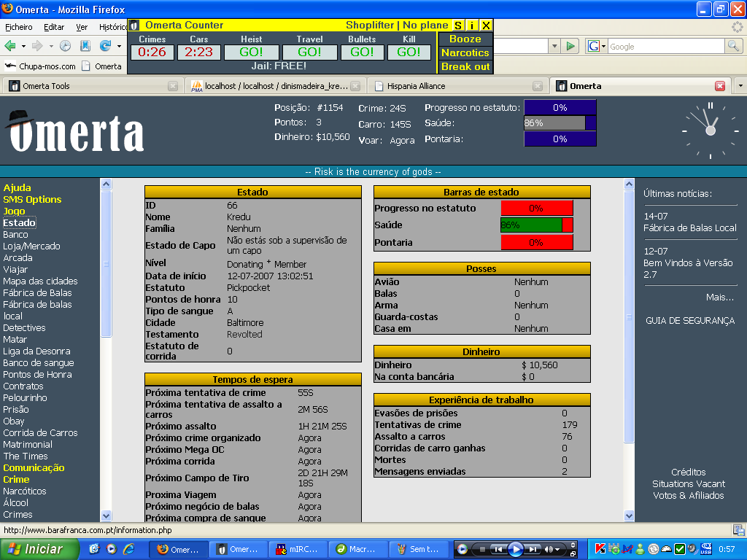Image resolution: width=747 pixels, height=560 pixels.
Task: Click into the Google search field
Action: [x=664, y=46]
